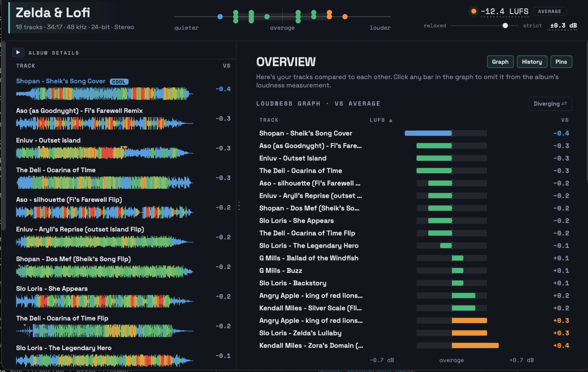This screenshot has height=372, width=588.
Task: Click the Zelda & Lofi album title
Action: [53, 12]
